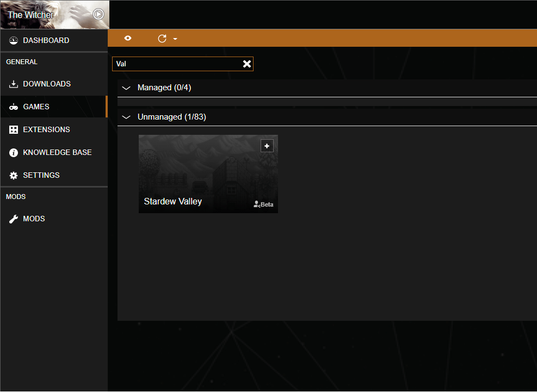Open Extensions using its puzzle-grid icon
This screenshot has width=537, height=392.
(x=13, y=129)
